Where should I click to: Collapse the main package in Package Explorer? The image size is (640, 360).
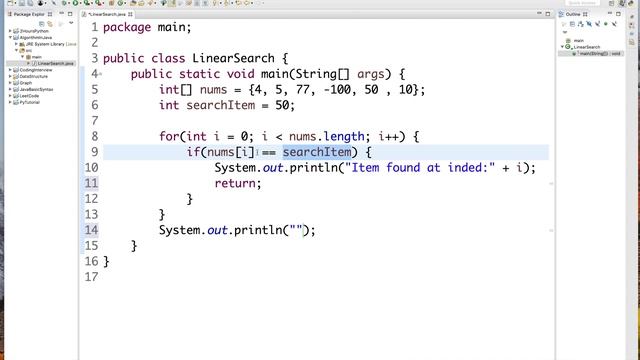tap(22, 57)
